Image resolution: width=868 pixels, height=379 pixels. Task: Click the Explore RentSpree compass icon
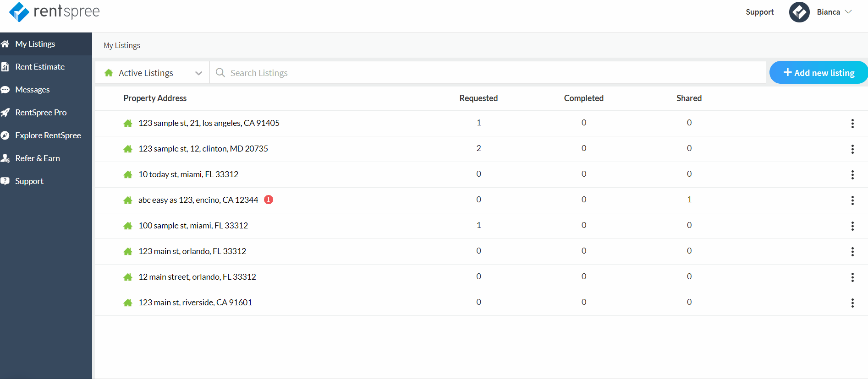point(5,135)
